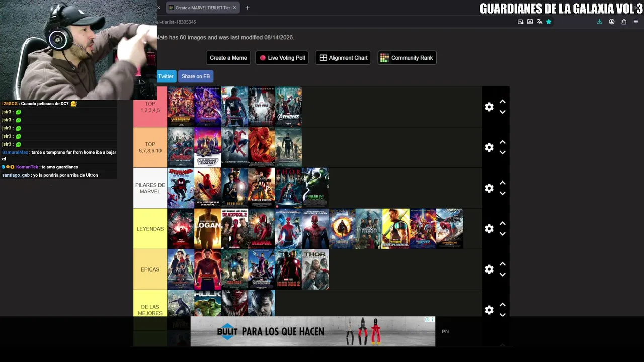Select the Deadpool 2 poster
Viewport: 644px width, 362px height.
click(235, 229)
